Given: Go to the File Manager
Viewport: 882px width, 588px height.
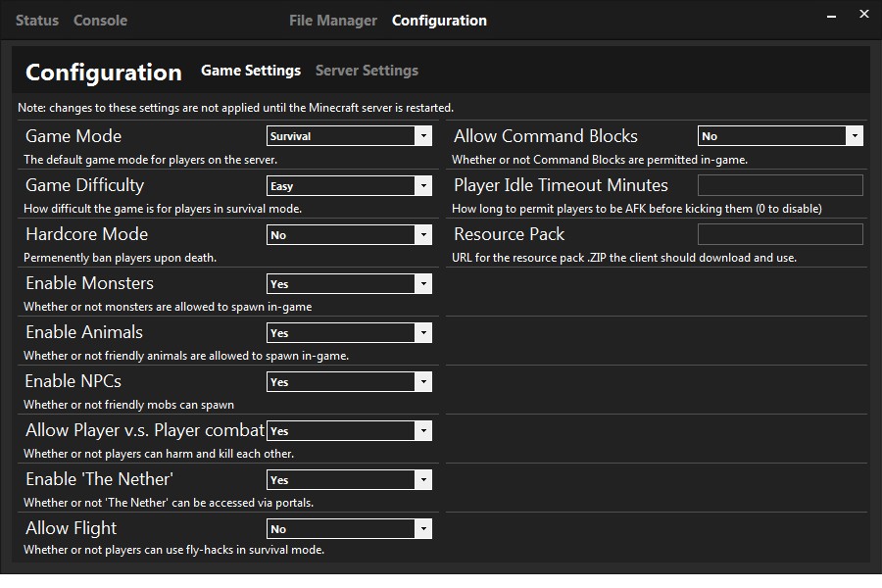Looking at the screenshot, I should tap(332, 20).
